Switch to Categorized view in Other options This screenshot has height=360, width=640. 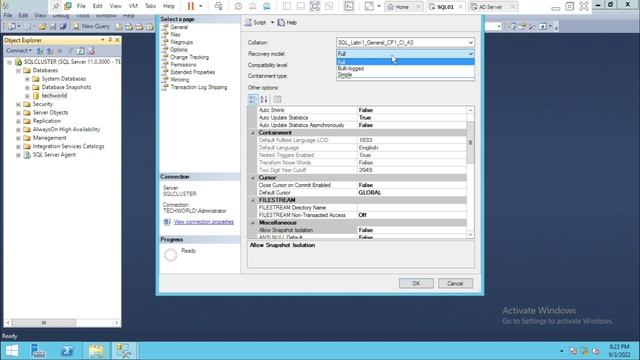pos(253,99)
